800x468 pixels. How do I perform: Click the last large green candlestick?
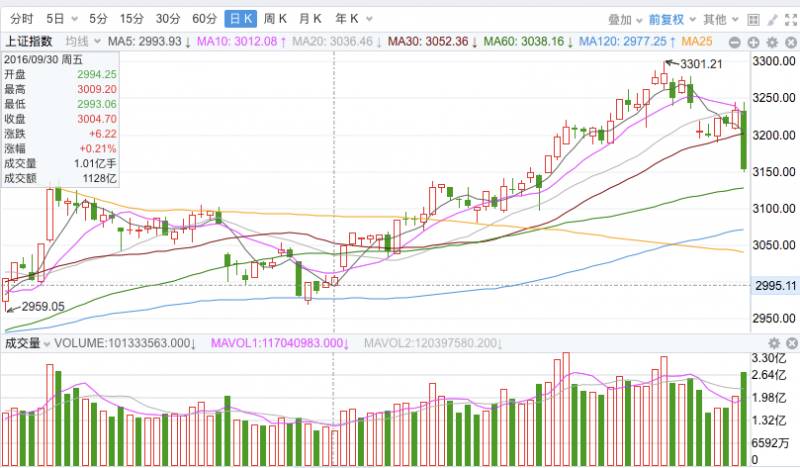click(x=744, y=139)
